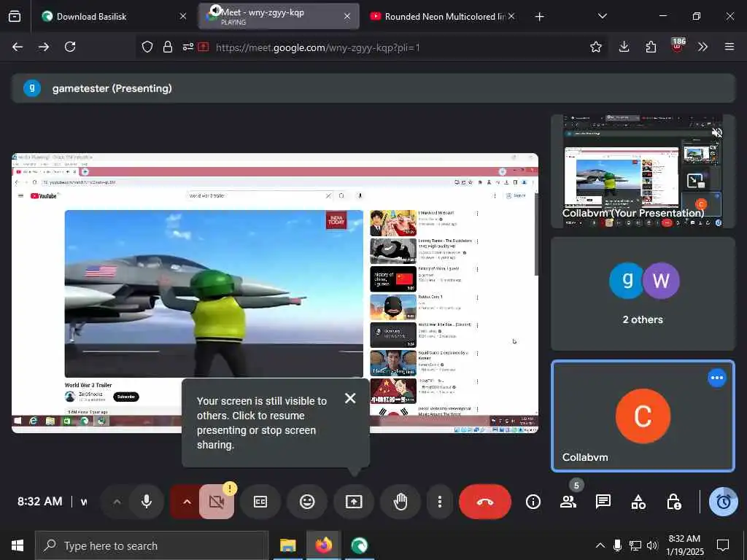The width and height of the screenshot is (747, 560).
Task: Expand video settings chevron
Action: point(187,502)
